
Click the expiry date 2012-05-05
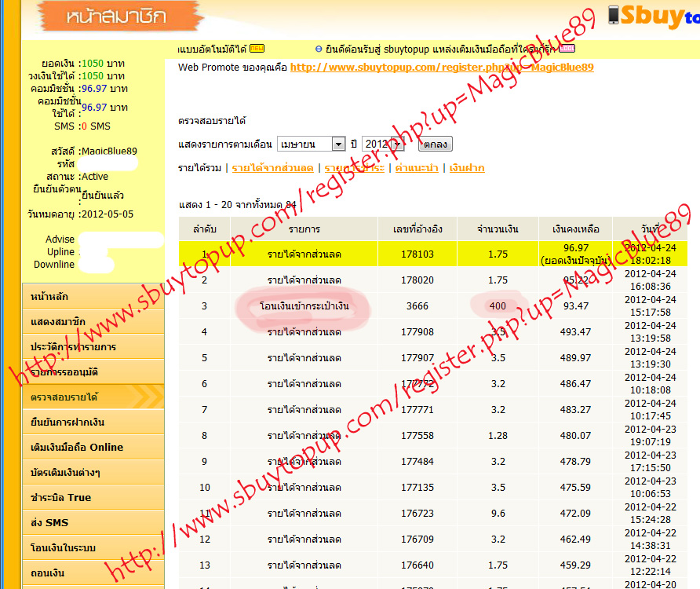[108, 214]
